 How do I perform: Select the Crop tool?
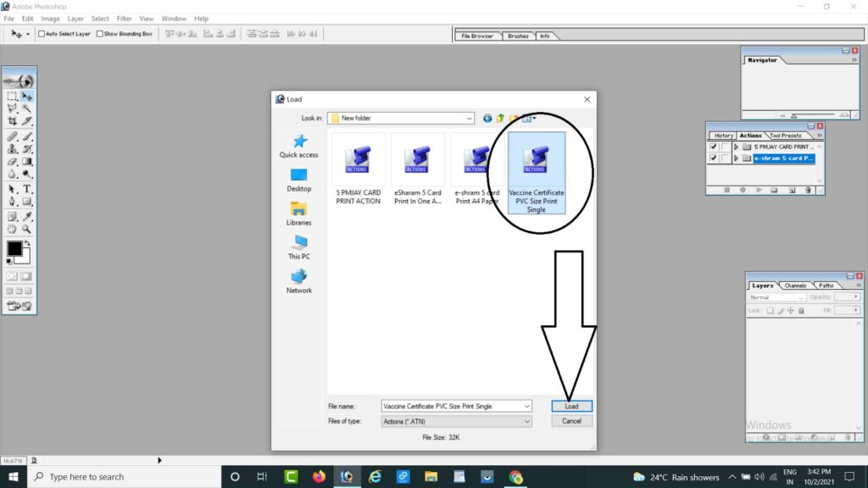12,120
